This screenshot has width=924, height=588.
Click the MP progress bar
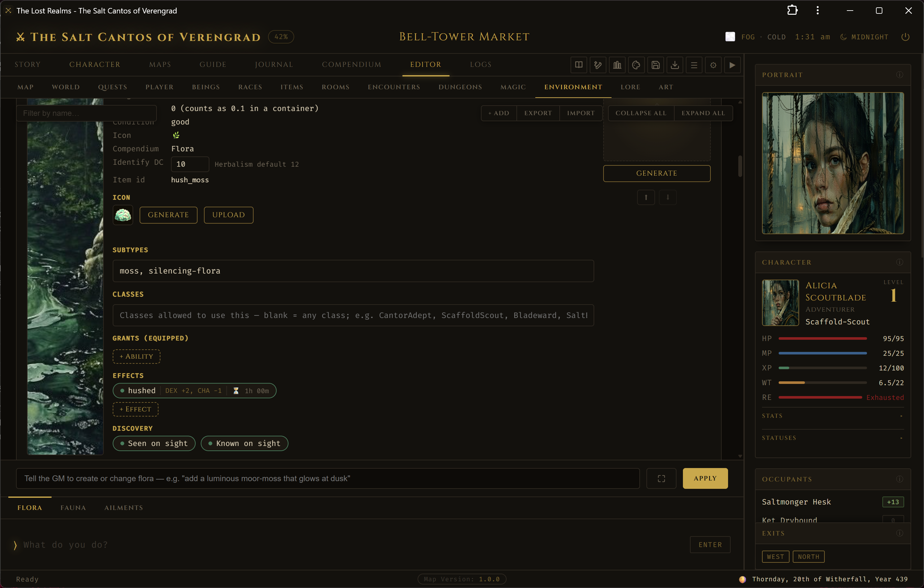coord(823,353)
